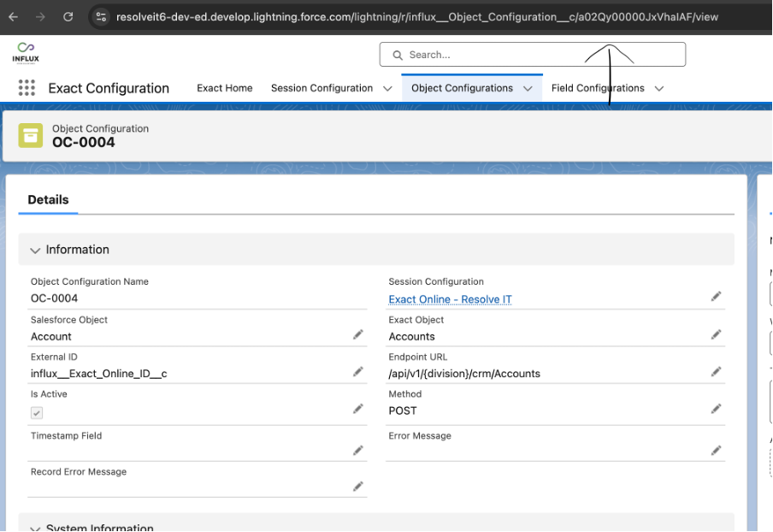Click the Influx logo
This screenshot has height=532, width=773.
[x=26, y=53]
